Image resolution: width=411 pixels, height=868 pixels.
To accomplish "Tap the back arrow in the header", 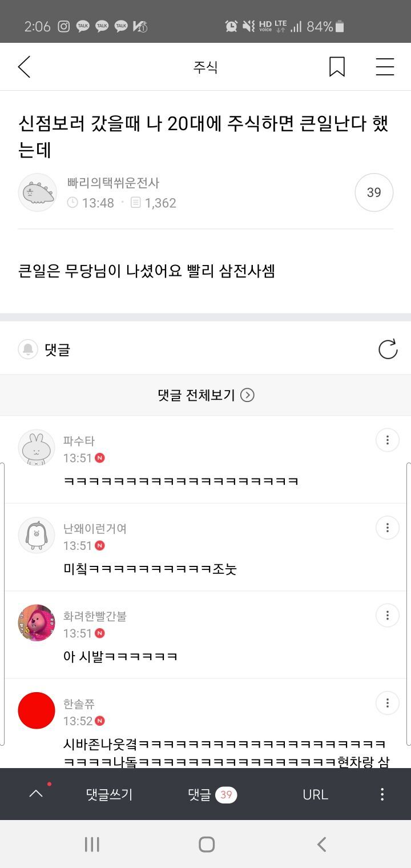I will 24,67.
